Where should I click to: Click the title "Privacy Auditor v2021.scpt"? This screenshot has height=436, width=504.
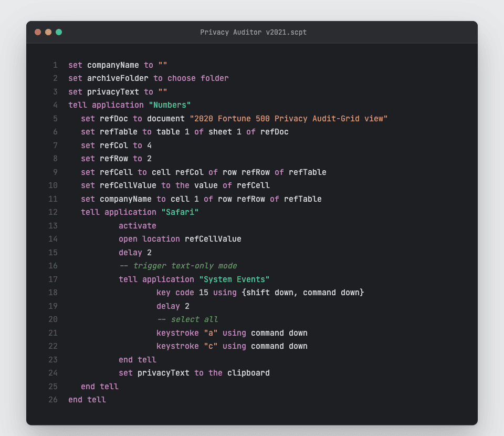click(253, 32)
